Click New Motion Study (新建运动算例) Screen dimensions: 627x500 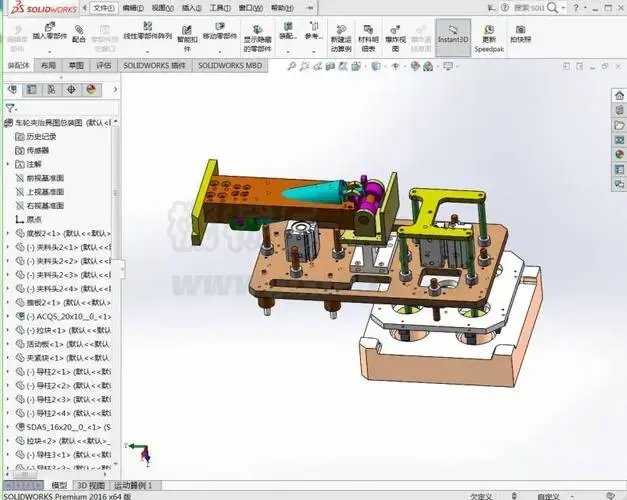(x=341, y=39)
